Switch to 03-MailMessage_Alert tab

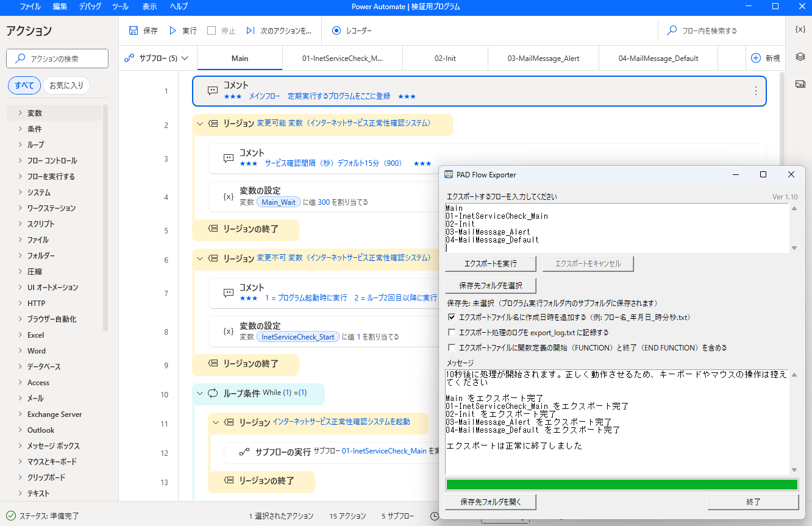(543, 59)
